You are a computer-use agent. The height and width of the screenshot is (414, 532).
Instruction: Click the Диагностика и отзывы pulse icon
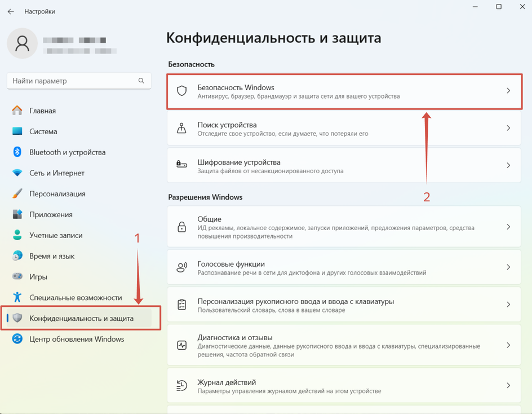182,345
